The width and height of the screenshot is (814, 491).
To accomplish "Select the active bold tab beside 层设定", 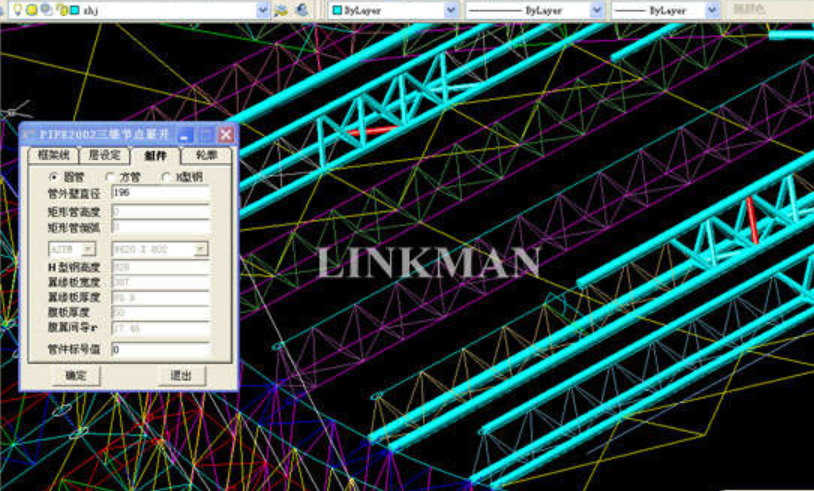I will tap(156, 155).
